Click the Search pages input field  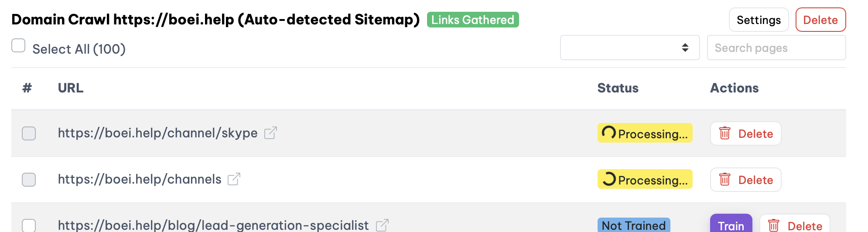[x=776, y=48]
